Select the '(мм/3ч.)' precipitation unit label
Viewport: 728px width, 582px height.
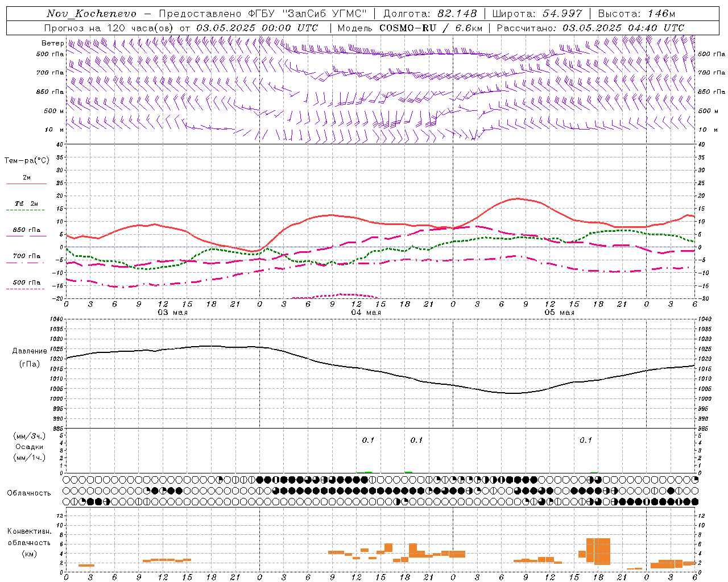[29, 436]
